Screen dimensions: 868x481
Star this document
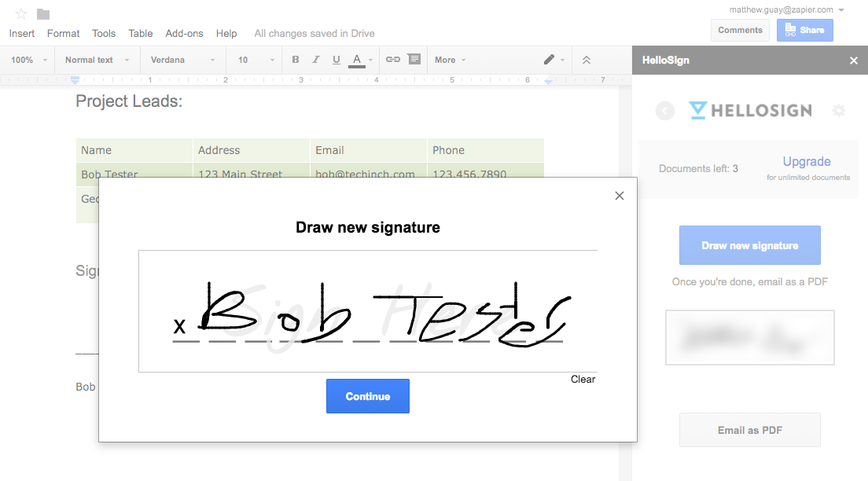[x=21, y=13]
